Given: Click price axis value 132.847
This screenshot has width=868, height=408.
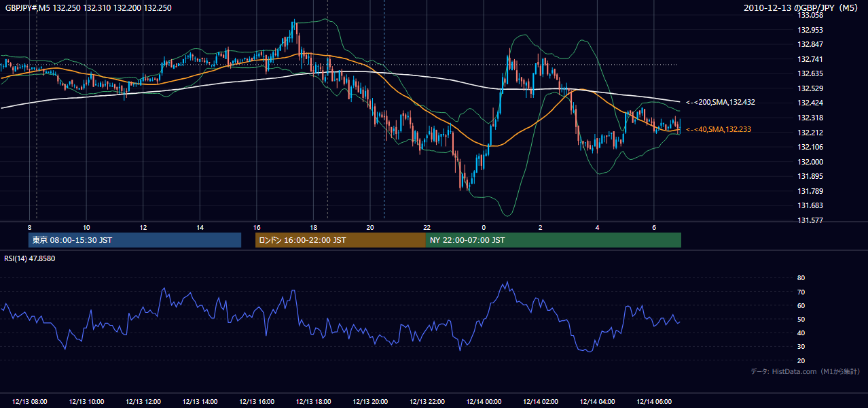Looking at the screenshot, I should (810, 44).
